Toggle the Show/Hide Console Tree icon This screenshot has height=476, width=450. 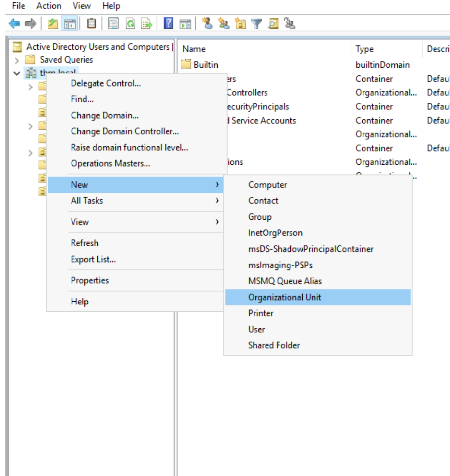[x=70, y=24]
